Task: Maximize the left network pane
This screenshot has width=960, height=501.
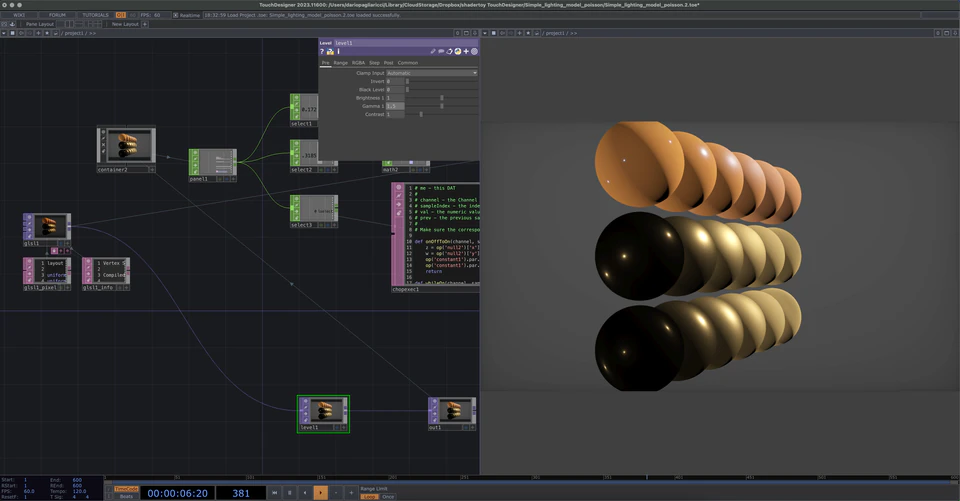Action: (x=466, y=33)
